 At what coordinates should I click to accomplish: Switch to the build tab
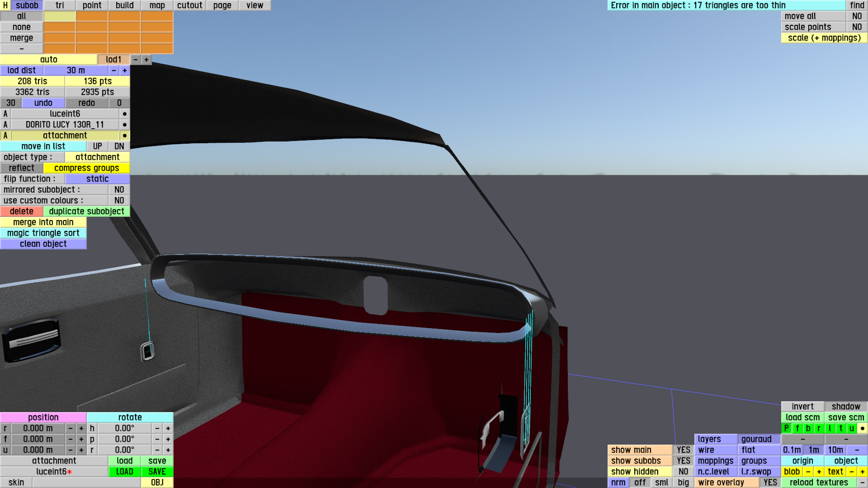click(x=124, y=5)
